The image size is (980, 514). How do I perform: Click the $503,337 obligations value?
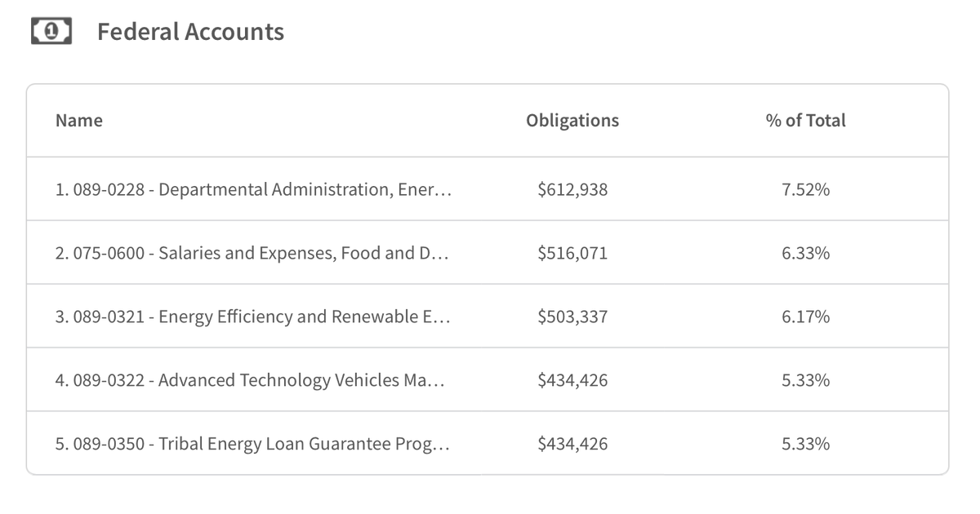tap(572, 317)
